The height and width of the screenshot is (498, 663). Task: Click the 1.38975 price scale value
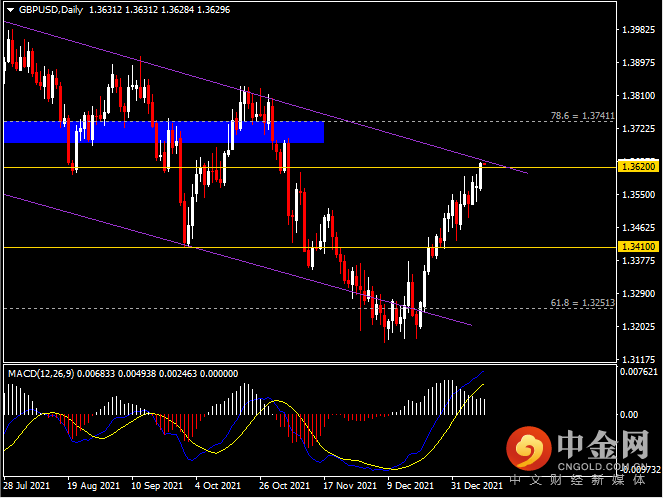[x=638, y=63]
